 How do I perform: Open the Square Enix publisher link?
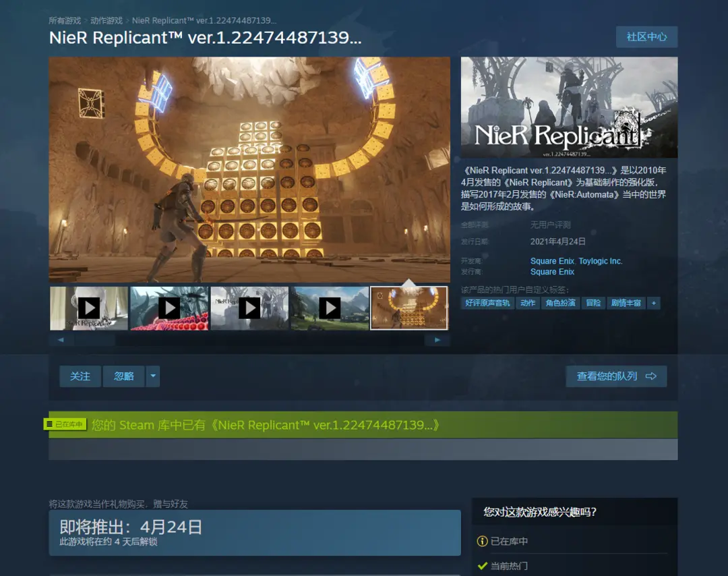coord(552,272)
